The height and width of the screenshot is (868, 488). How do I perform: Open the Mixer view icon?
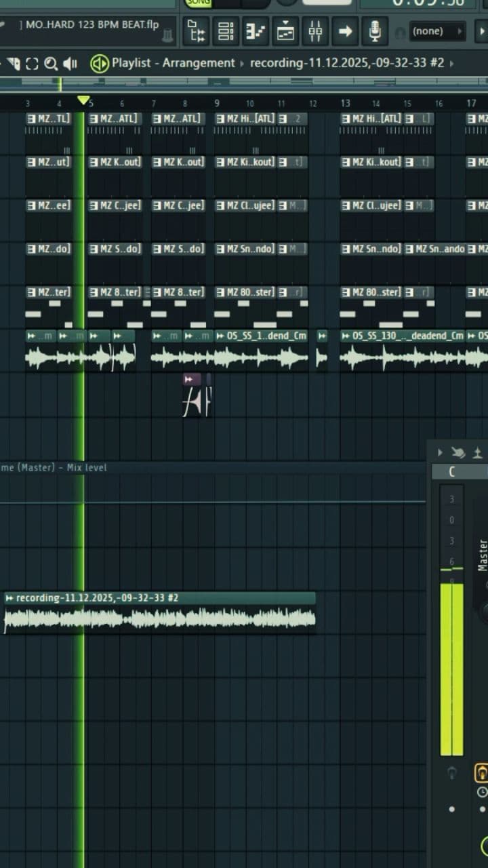click(315, 31)
